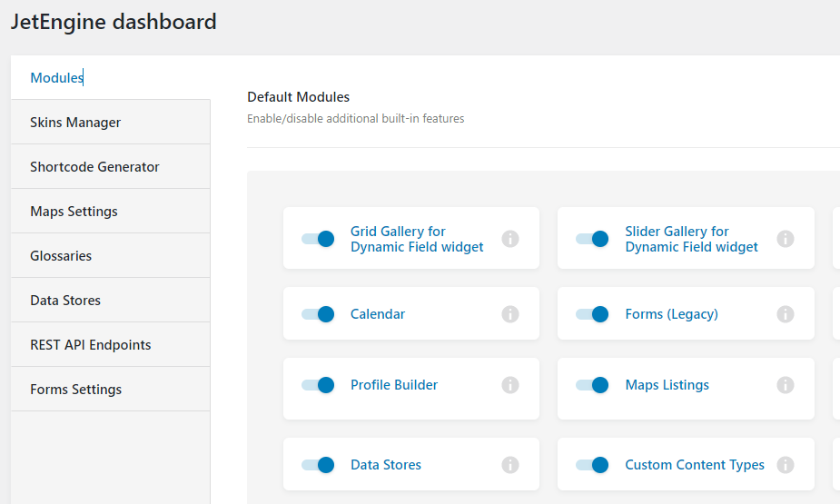The width and height of the screenshot is (840, 504).
Task: Click the Profile Builder module label
Action: [394, 384]
